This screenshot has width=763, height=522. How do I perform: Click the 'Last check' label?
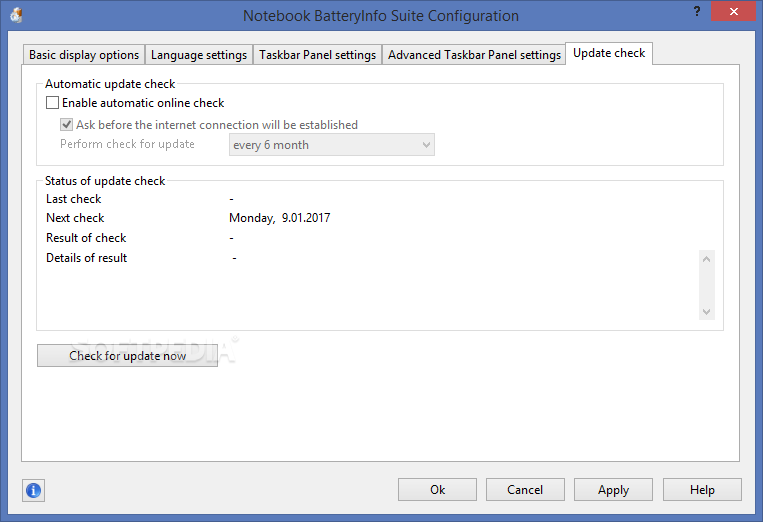[73, 199]
